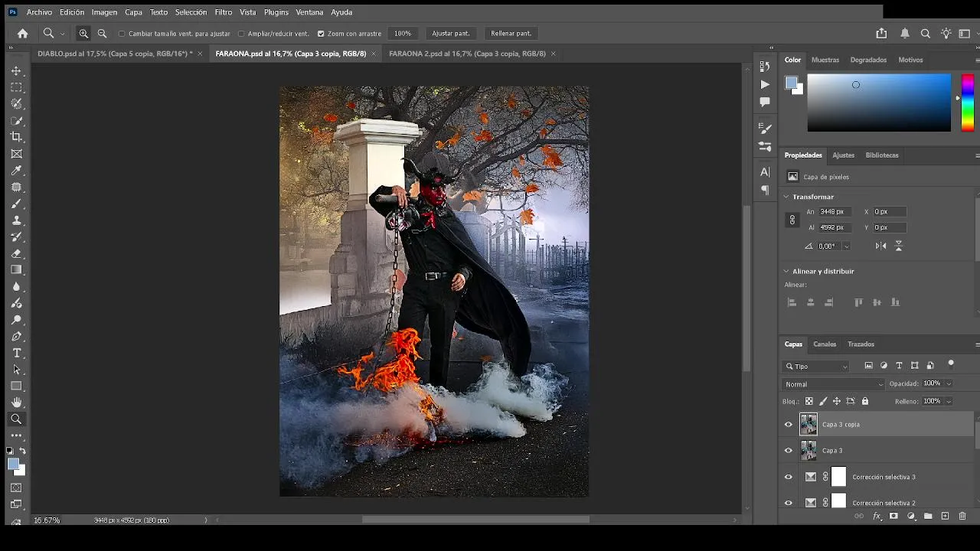The image size is (980, 551).
Task: Click the Ajustar pant. button
Action: point(451,34)
